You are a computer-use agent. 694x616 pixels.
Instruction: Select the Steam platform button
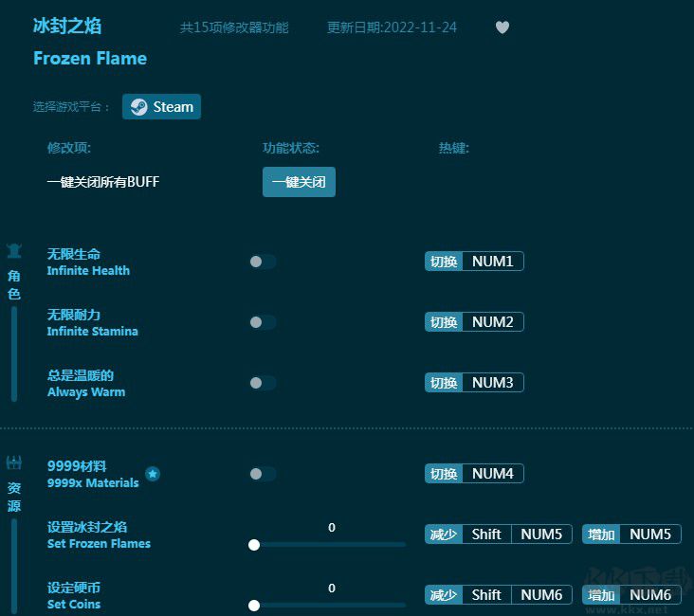(x=161, y=107)
